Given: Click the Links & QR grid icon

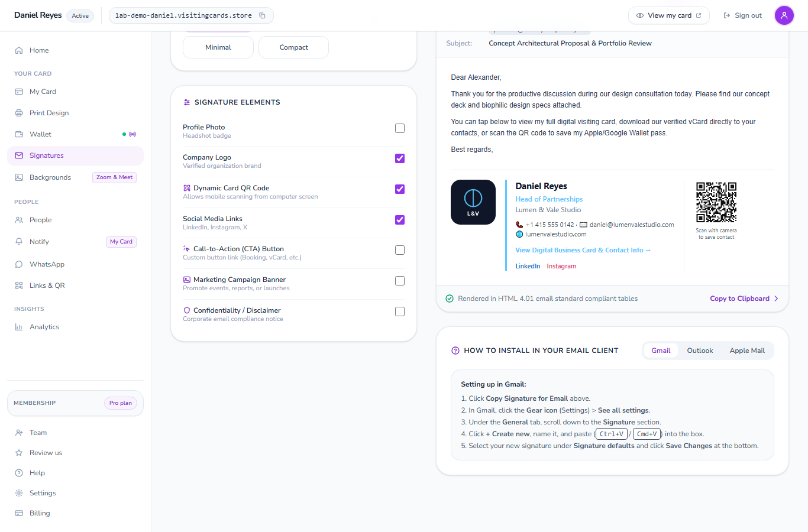Looking at the screenshot, I should point(19,286).
